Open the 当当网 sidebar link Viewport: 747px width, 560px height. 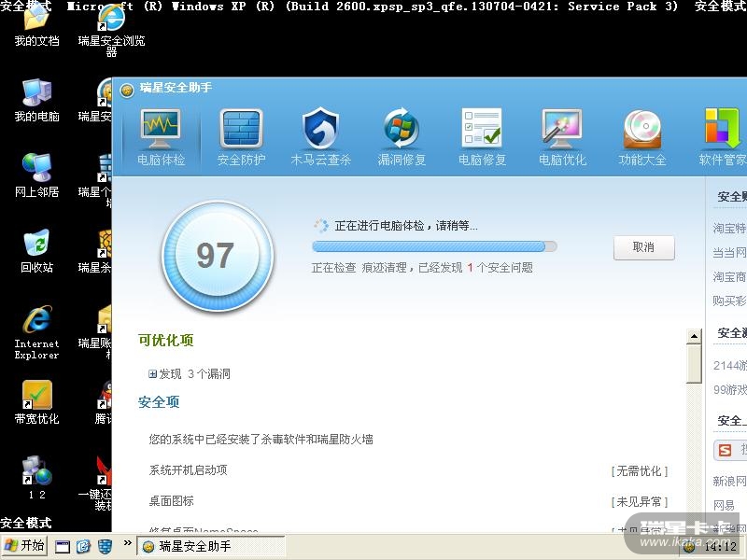tap(729, 252)
